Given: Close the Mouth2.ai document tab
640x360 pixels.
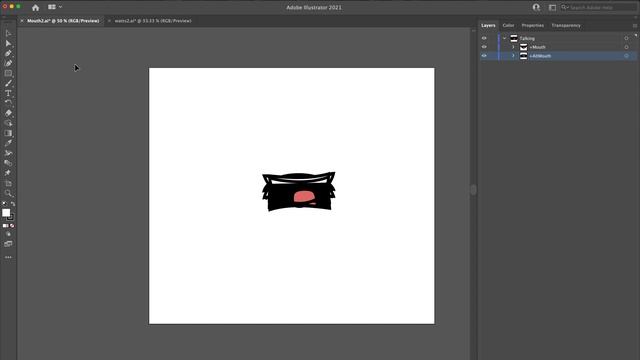Looking at the screenshot, I should coord(22,21).
